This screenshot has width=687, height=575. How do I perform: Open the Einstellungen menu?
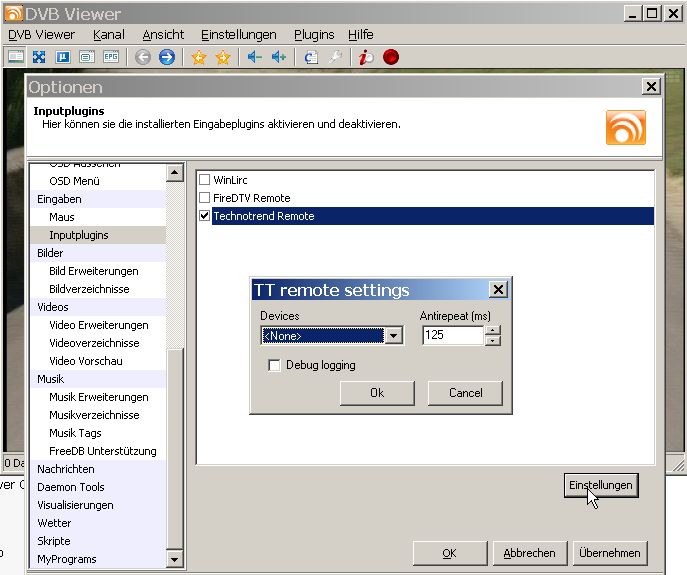pos(239,35)
